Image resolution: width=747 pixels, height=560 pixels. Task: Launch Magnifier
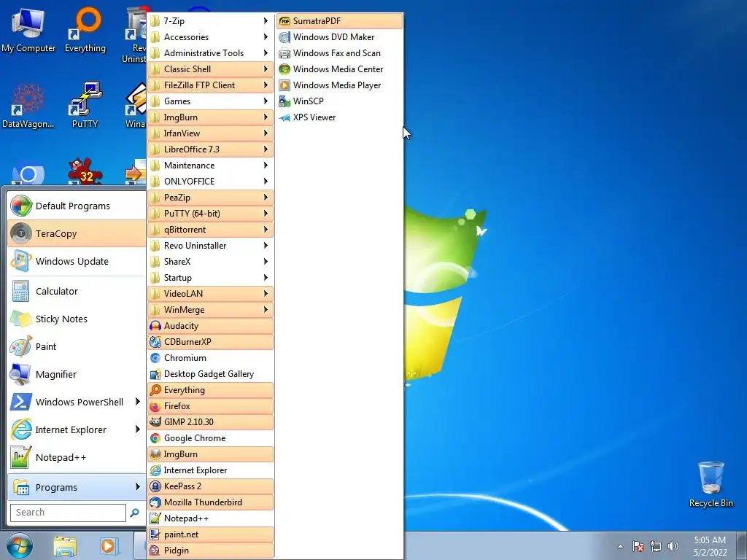coord(77,374)
